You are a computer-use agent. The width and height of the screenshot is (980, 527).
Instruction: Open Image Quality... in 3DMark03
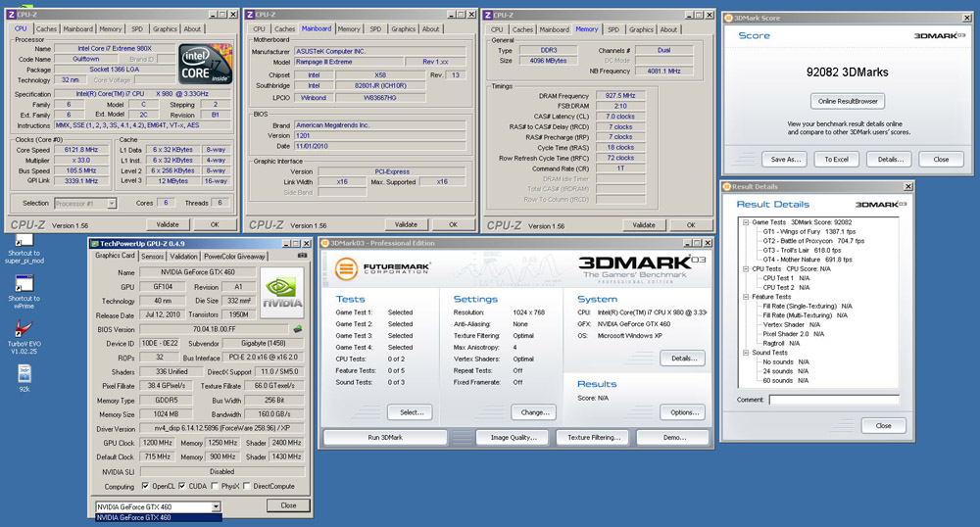pyautogui.click(x=514, y=438)
